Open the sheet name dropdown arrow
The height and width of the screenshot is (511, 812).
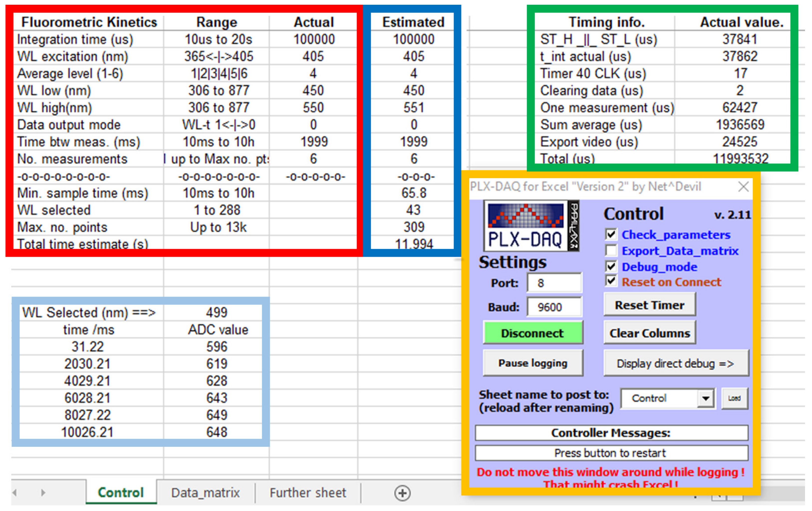705,399
